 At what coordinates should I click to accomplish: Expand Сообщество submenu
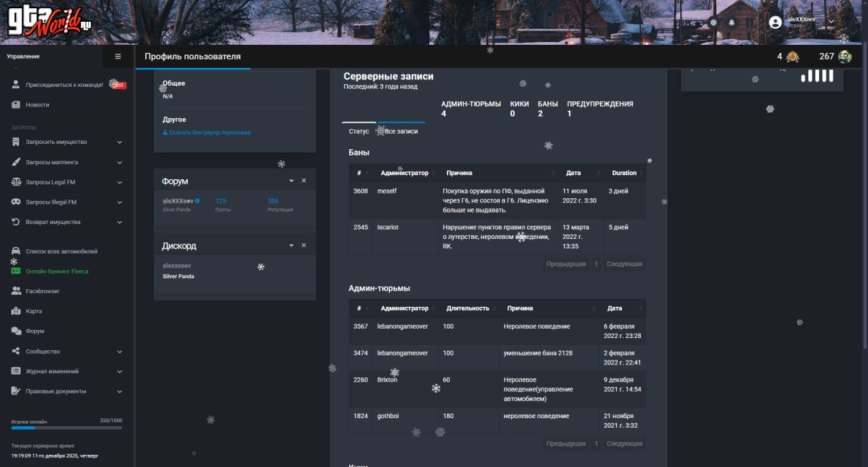(x=119, y=351)
